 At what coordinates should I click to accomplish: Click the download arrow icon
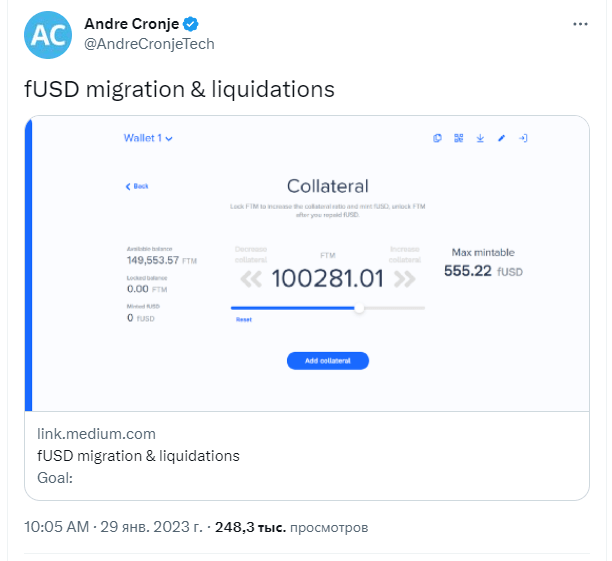click(480, 138)
